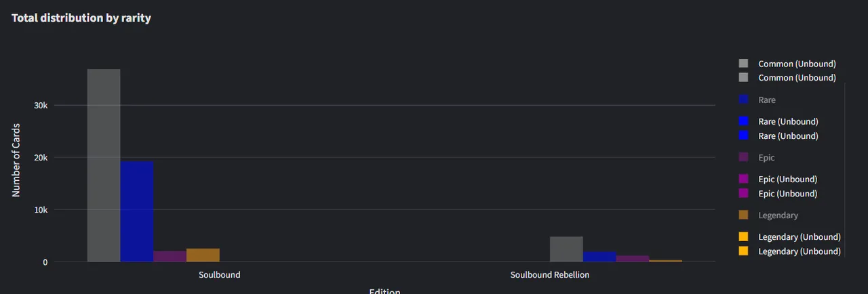The image size is (868, 294).
Task: Select the brown Soulbound legendary bar
Action: point(203,255)
